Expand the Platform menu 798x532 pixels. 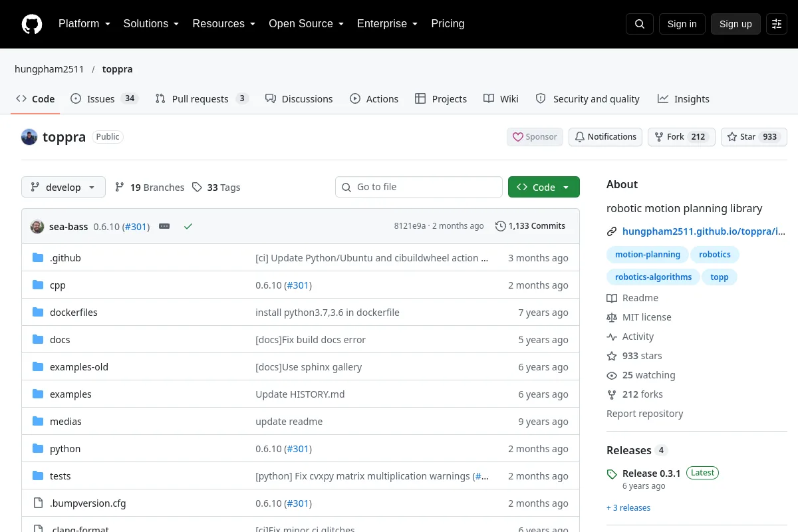click(x=84, y=24)
